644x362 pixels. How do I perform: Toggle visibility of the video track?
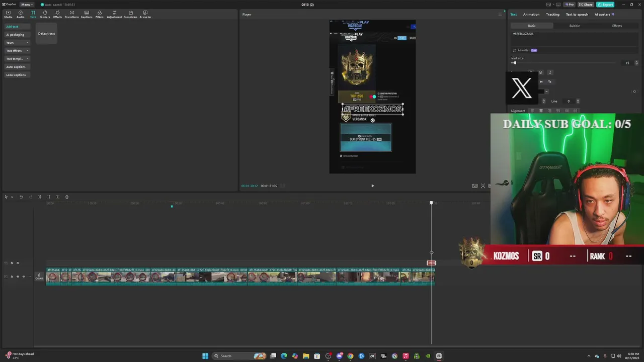(x=18, y=277)
